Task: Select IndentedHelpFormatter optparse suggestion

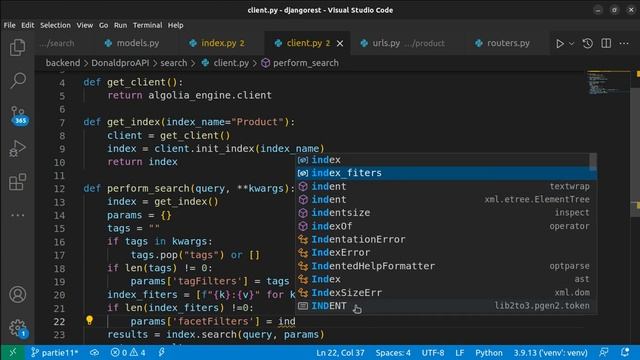Action: 446,266
